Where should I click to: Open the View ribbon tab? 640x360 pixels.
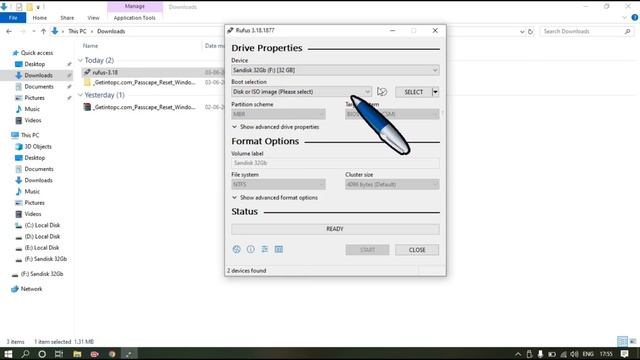[93, 18]
